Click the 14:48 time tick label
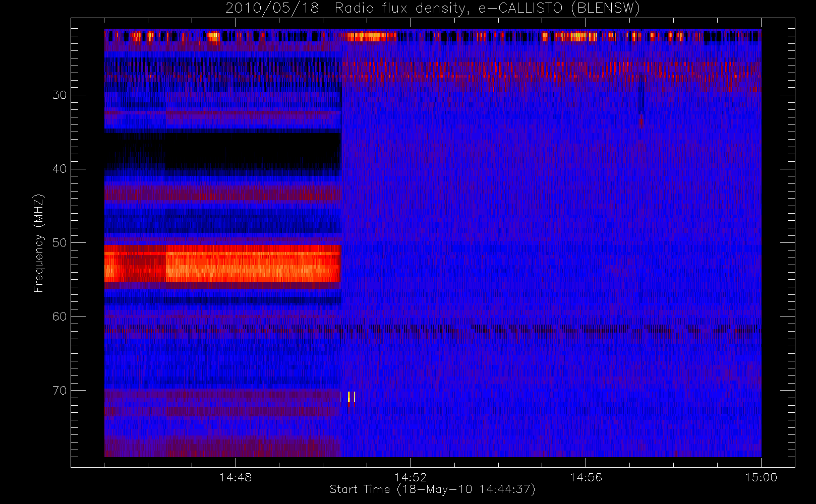 point(236,477)
